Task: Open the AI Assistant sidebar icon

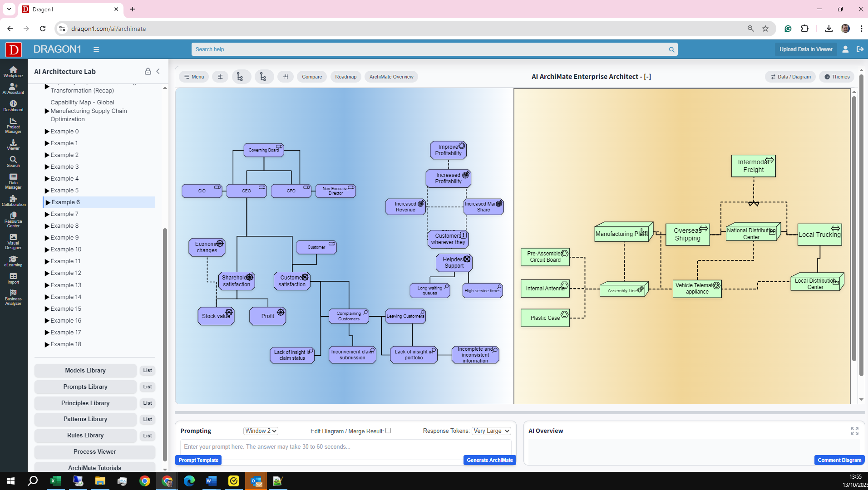Action: click(x=13, y=88)
